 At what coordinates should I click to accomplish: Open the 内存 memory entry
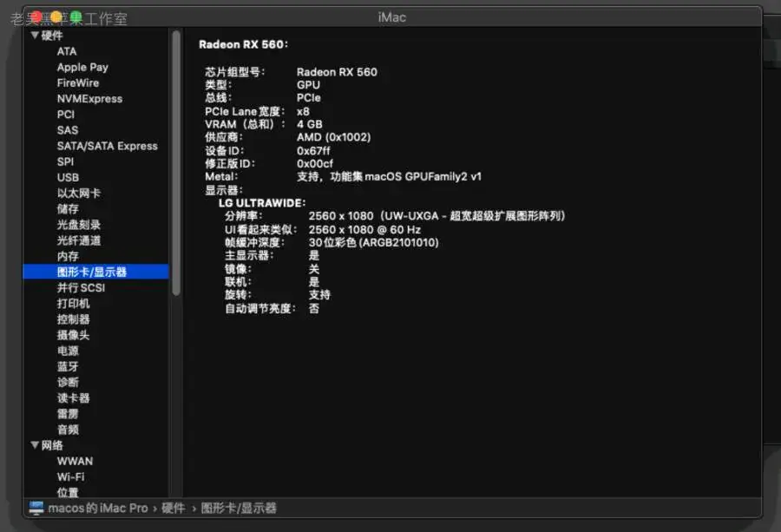click(x=68, y=256)
